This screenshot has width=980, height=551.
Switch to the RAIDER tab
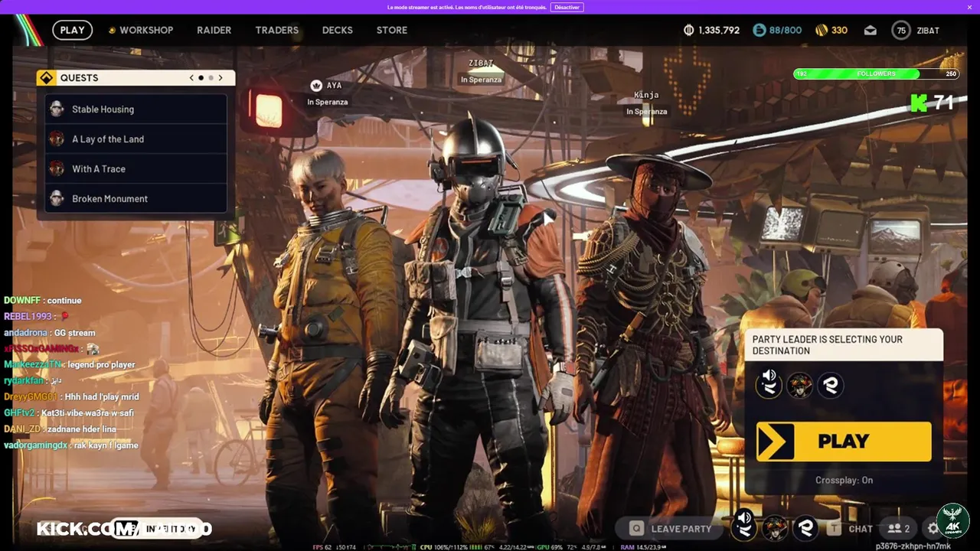(x=214, y=31)
